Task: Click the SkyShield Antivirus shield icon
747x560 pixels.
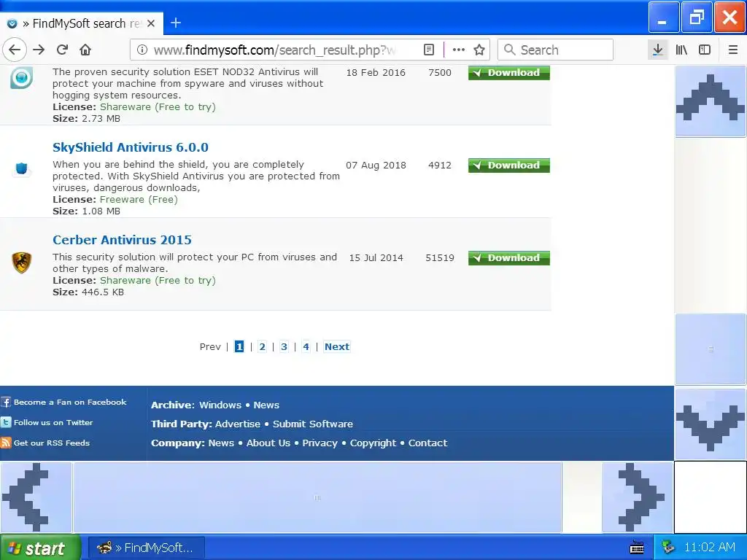Action: [x=21, y=168]
